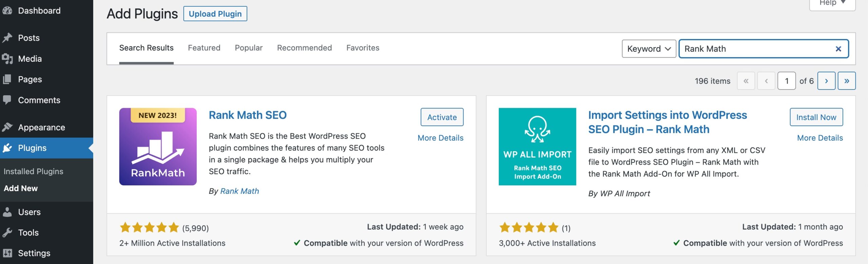The height and width of the screenshot is (264, 868).
Task: Visit the Rank Math author link
Action: (240, 191)
